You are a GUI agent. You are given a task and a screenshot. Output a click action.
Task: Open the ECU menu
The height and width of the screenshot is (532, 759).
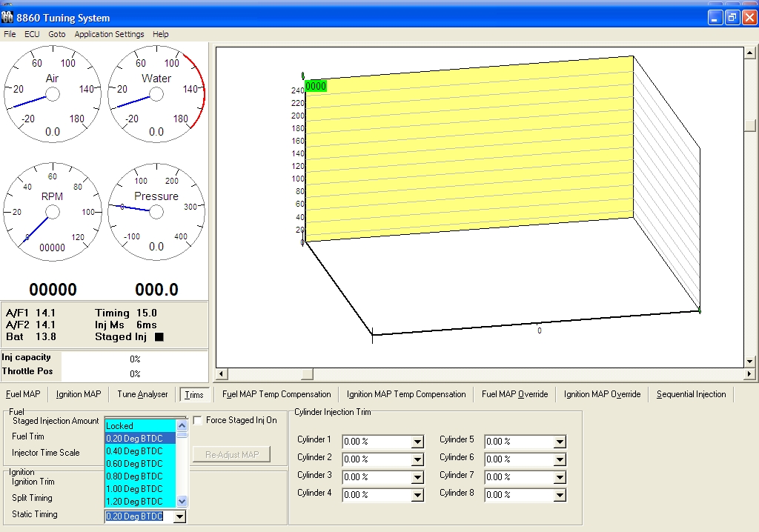pyautogui.click(x=32, y=34)
